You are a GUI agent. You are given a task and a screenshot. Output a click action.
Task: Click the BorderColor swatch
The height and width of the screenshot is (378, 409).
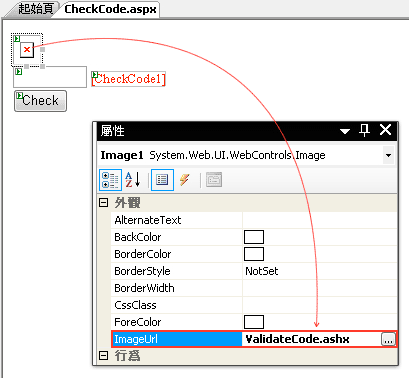click(254, 254)
